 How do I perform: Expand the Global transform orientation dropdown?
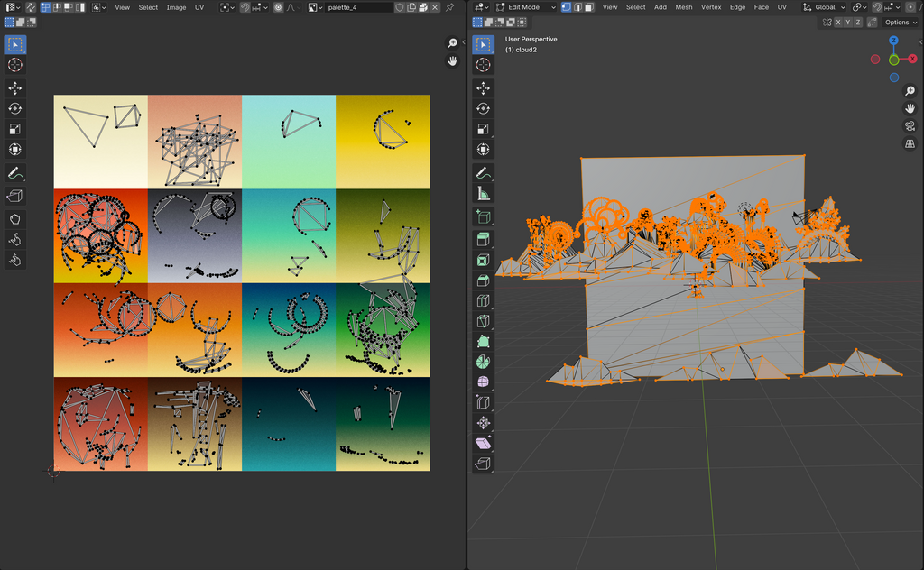pyautogui.click(x=826, y=7)
